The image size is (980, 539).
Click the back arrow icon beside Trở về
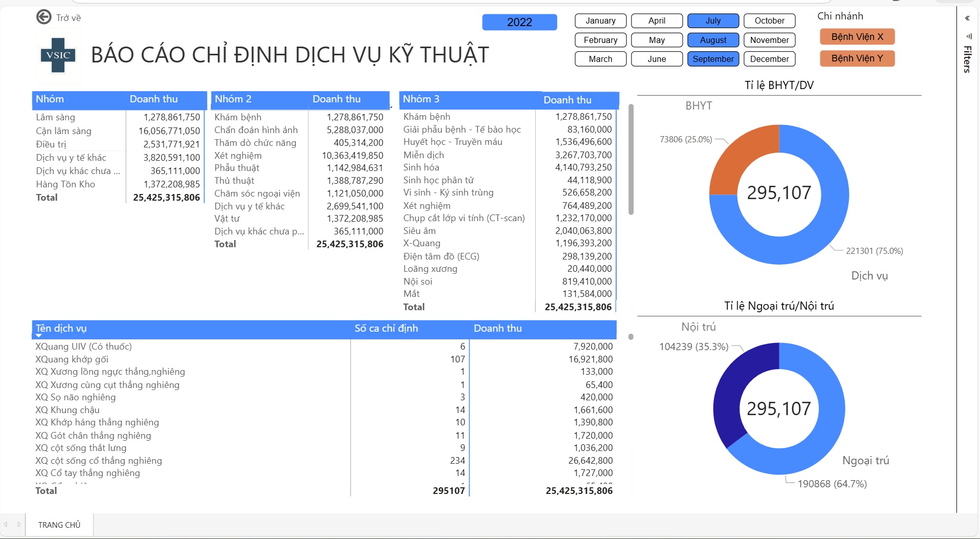(44, 17)
